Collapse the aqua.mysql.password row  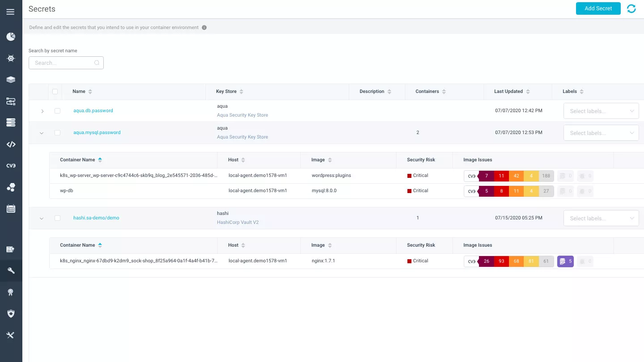click(x=42, y=133)
